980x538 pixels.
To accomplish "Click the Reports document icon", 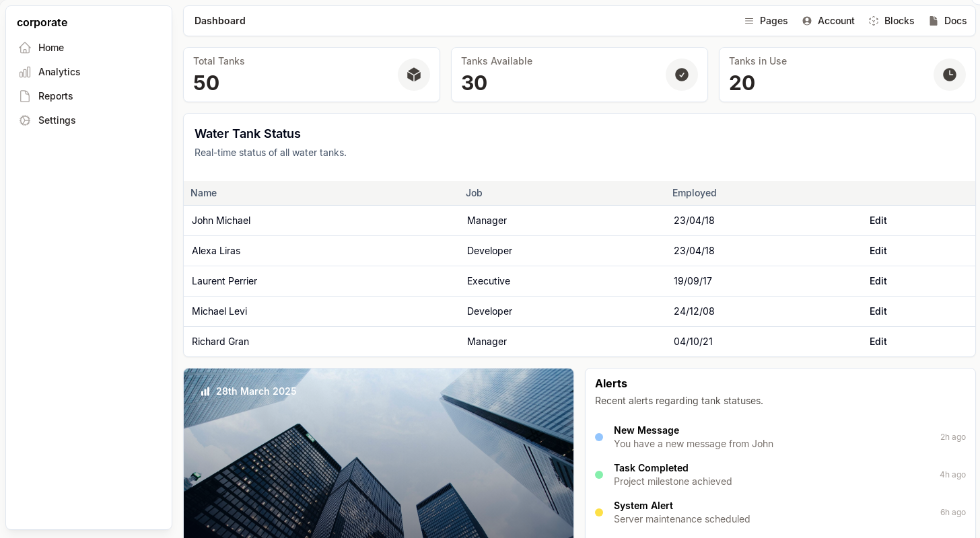I will point(25,96).
